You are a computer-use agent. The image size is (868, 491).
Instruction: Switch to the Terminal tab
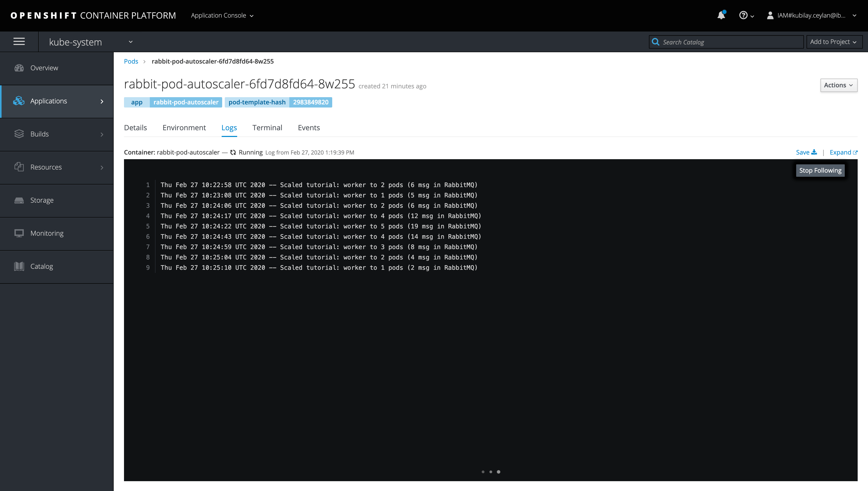[x=267, y=127]
